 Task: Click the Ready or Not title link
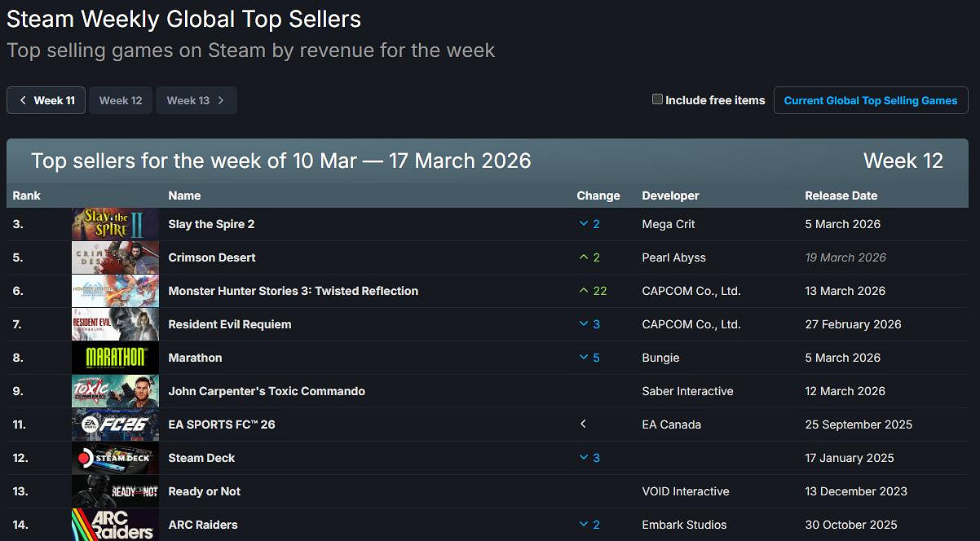[x=204, y=491]
